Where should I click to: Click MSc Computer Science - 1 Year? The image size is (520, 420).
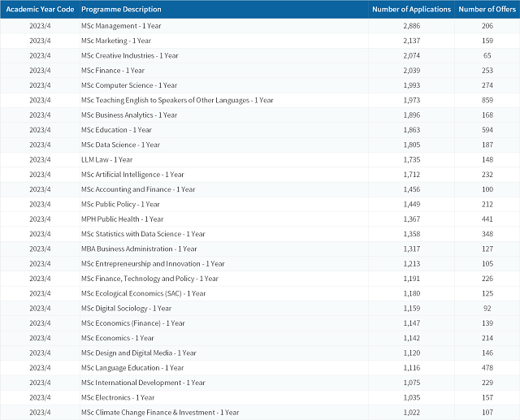point(129,85)
